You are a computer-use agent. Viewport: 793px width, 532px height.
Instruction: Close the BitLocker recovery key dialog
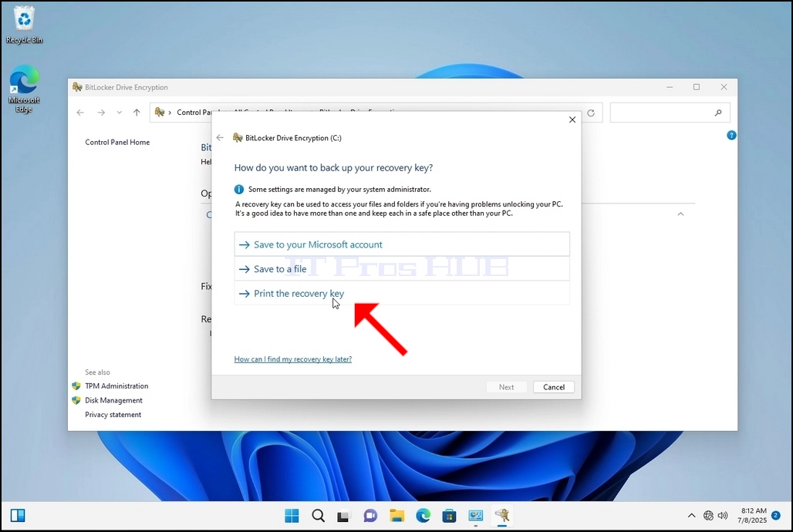pyautogui.click(x=572, y=120)
